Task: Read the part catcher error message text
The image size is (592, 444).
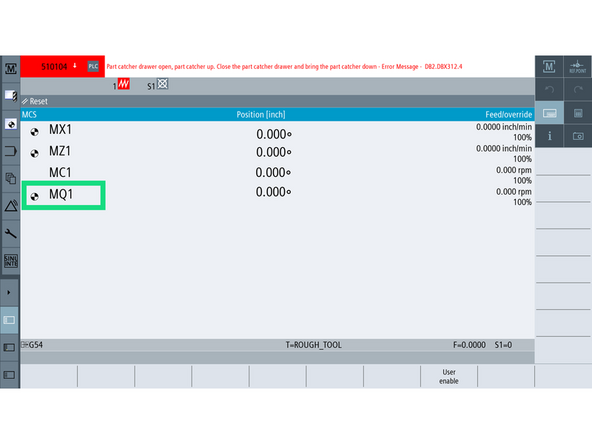Action: [284, 66]
